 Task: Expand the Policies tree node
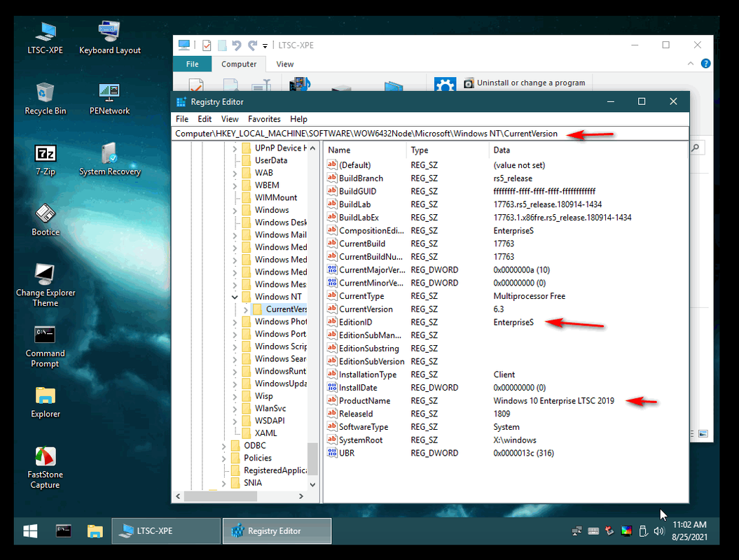tap(223, 458)
